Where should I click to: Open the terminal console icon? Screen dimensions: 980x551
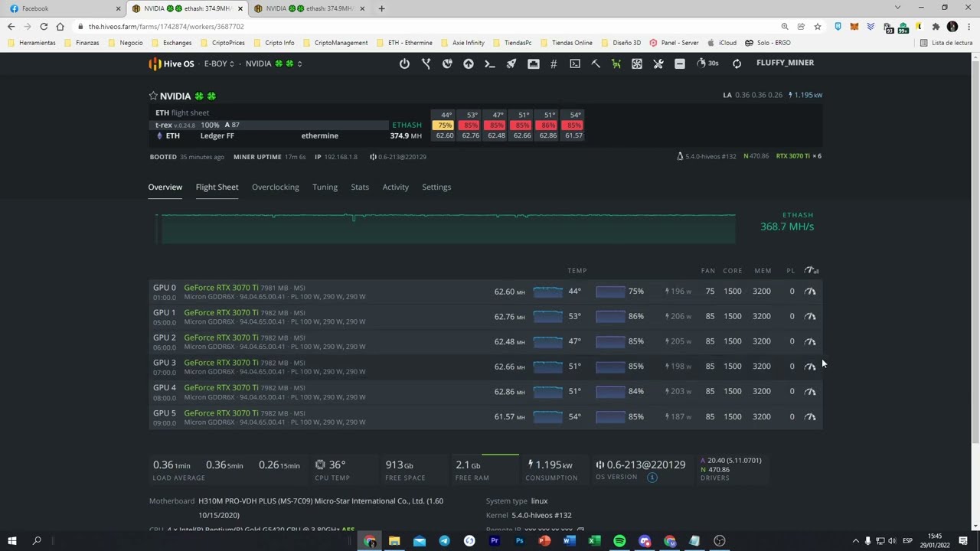click(x=575, y=64)
